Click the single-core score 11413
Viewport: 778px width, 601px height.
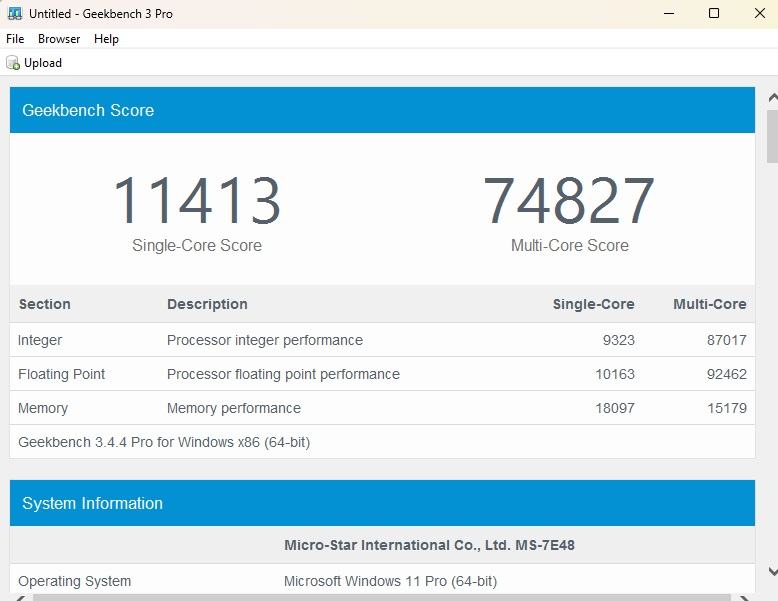point(197,200)
